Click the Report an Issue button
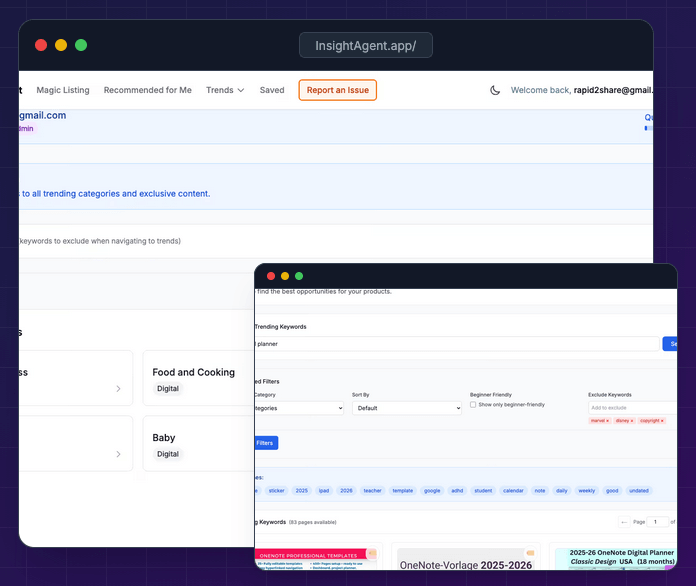The height and width of the screenshot is (586, 696). [x=337, y=90]
